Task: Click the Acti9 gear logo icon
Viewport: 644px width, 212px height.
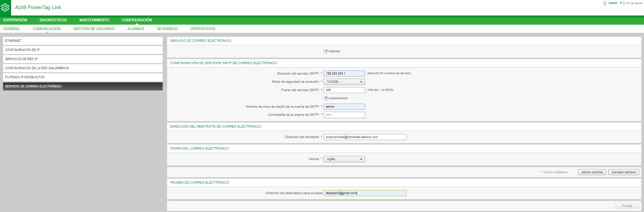Action: pyautogui.click(x=5, y=7)
